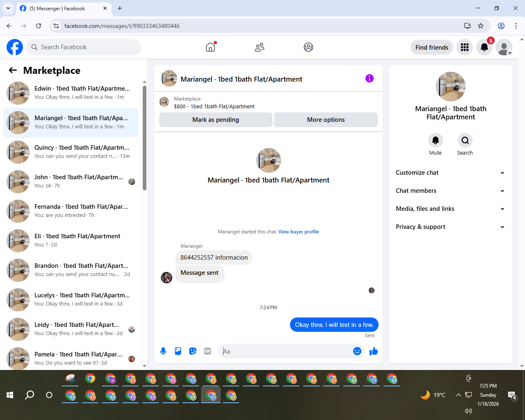
Task: Expand Customize chat section
Action: (451, 173)
